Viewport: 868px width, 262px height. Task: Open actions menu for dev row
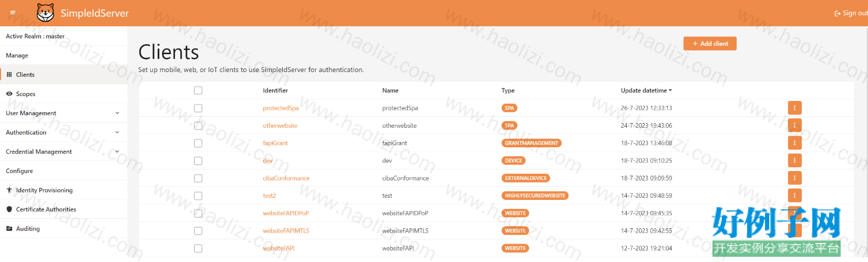794,160
